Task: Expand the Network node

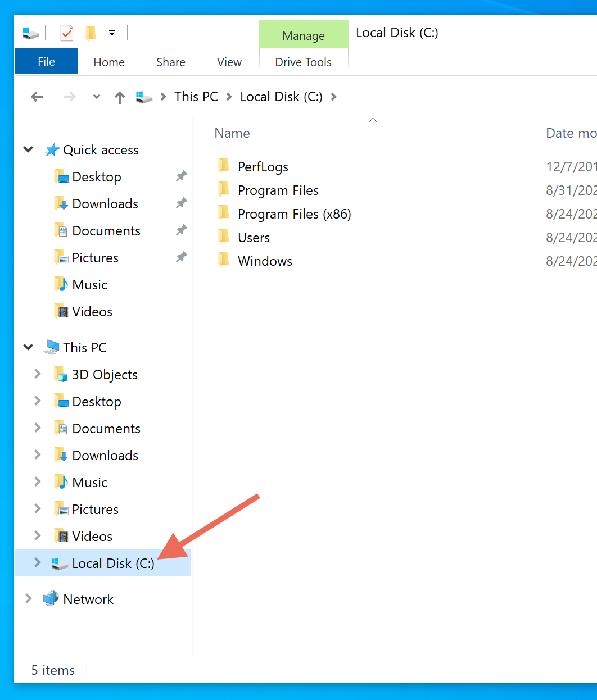Action: click(29, 598)
